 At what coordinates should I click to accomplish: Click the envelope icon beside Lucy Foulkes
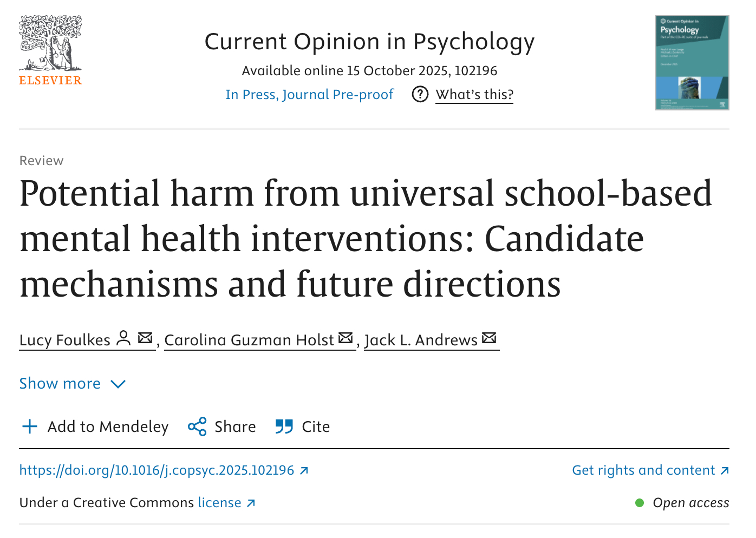(x=145, y=338)
